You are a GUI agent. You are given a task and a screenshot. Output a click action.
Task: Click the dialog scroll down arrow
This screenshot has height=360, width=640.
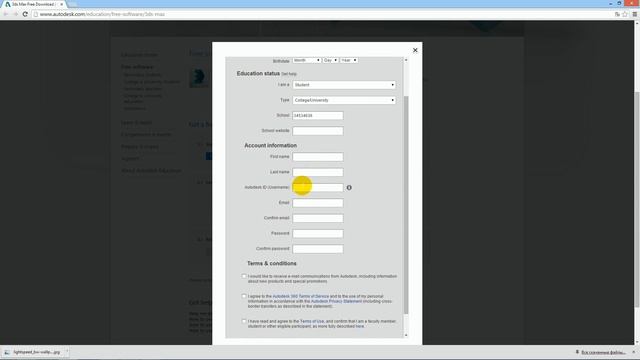[x=406, y=335]
